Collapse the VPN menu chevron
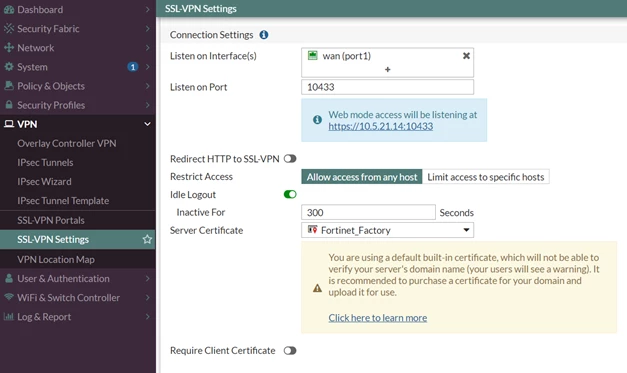Screen dimensions: 627x373 148,124
